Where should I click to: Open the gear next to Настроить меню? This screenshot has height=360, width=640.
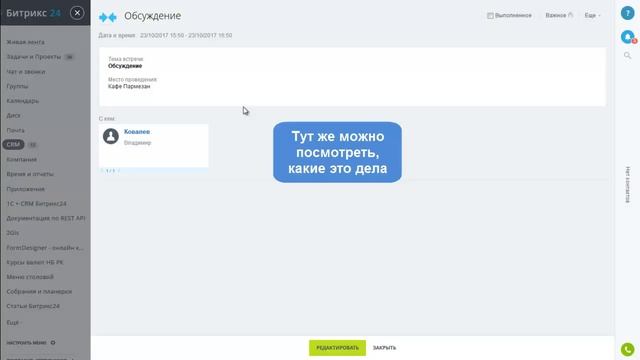click(x=53, y=343)
